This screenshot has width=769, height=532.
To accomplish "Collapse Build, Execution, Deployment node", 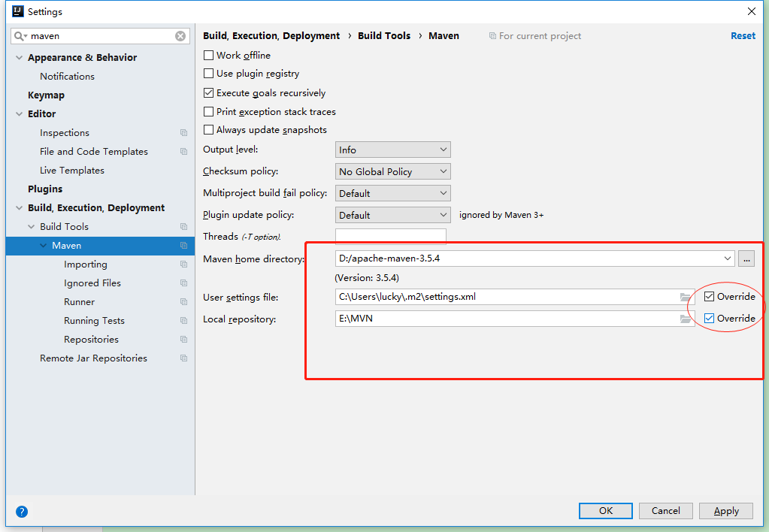I will pos(19,208).
